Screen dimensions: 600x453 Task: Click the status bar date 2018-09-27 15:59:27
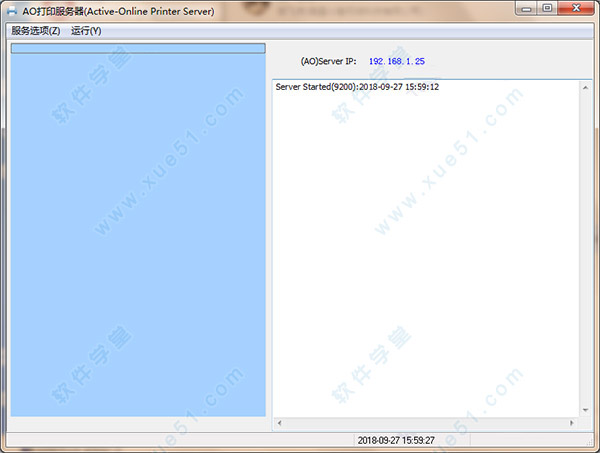pos(396,440)
